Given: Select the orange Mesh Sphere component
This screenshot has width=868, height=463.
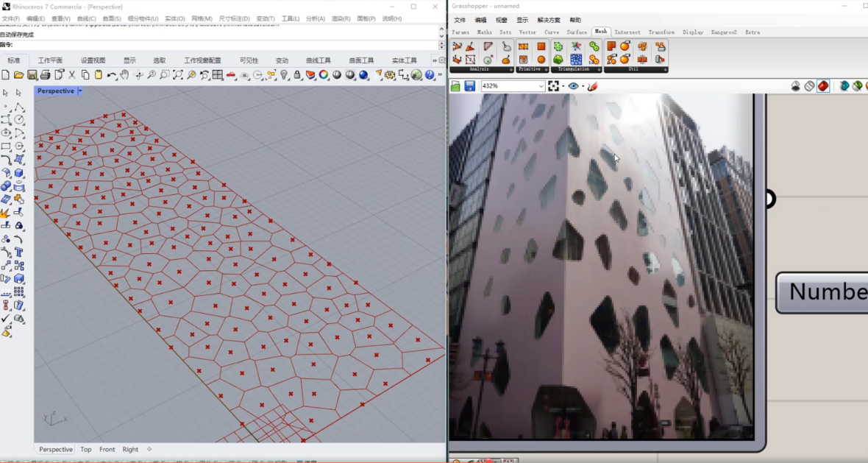Looking at the screenshot, I should (x=541, y=60).
